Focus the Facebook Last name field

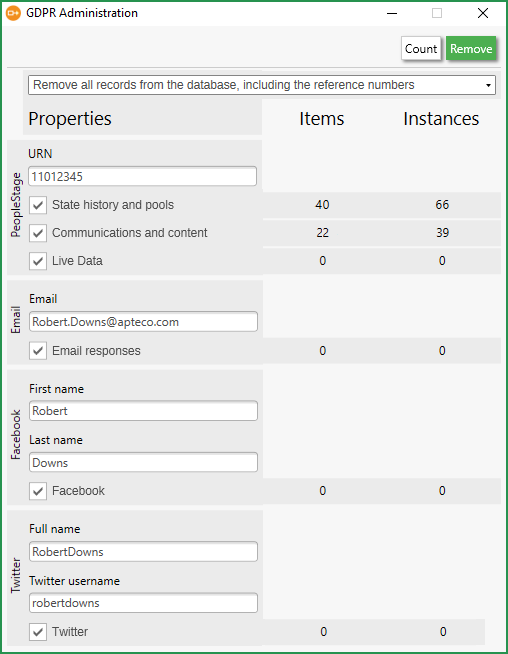point(143,463)
